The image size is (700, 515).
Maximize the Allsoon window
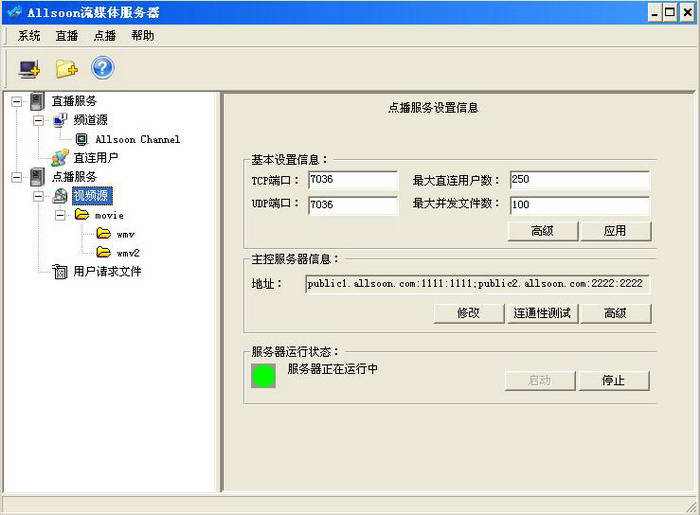tap(670, 12)
